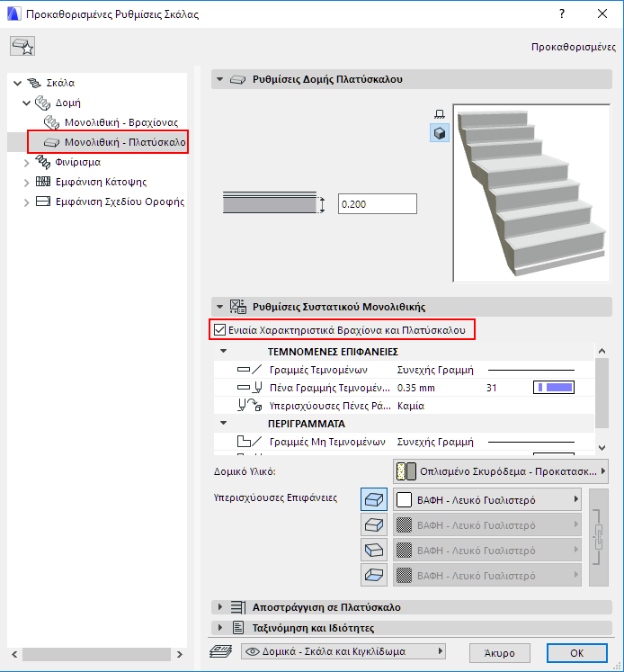Open Μονολιθική - Πλατύσκαλο page
Image resolution: width=624 pixels, height=672 pixels.
click(x=125, y=142)
